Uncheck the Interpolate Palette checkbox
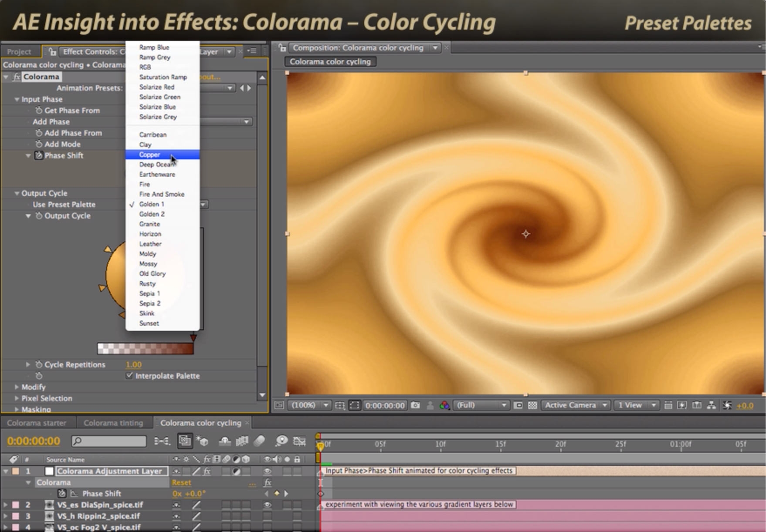Screen dimensions: 766x532 (129, 375)
